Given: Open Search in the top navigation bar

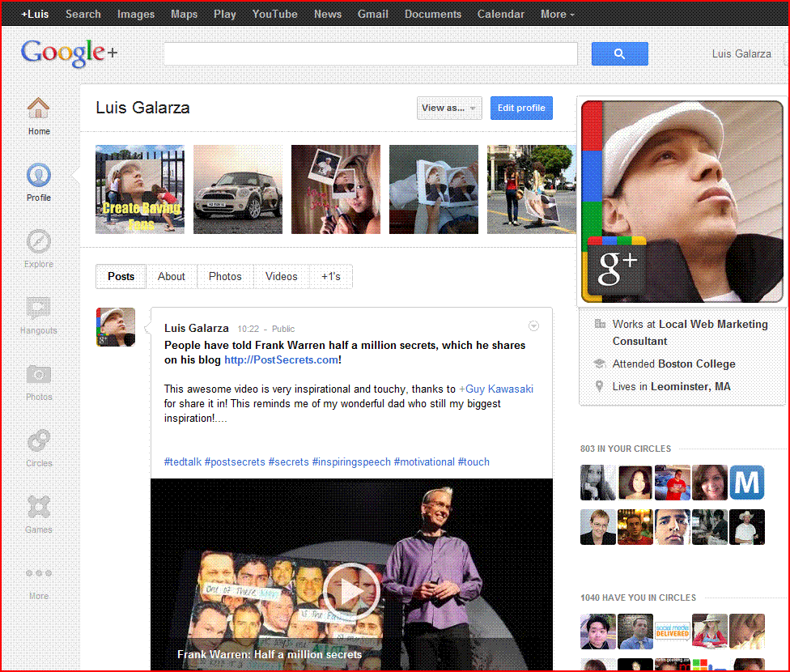Looking at the screenshot, I should point(83,14).
